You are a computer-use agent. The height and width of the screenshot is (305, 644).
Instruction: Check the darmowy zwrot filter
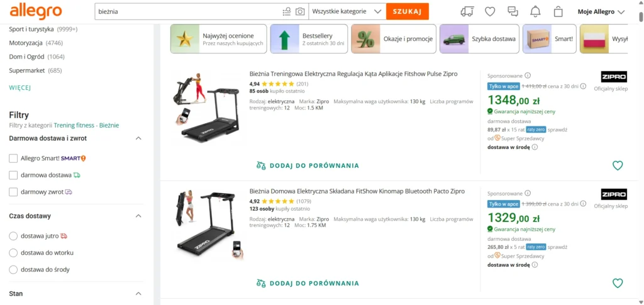pyautogui.click(x=13, y=192)
